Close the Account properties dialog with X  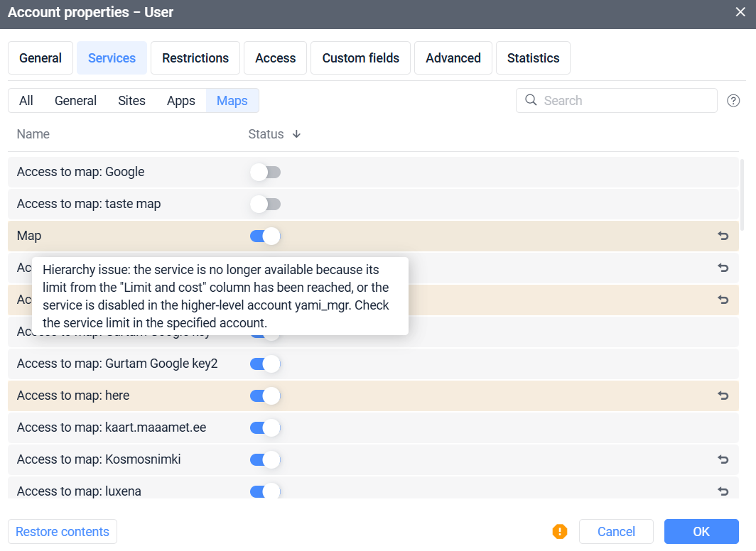pos(740,12)
